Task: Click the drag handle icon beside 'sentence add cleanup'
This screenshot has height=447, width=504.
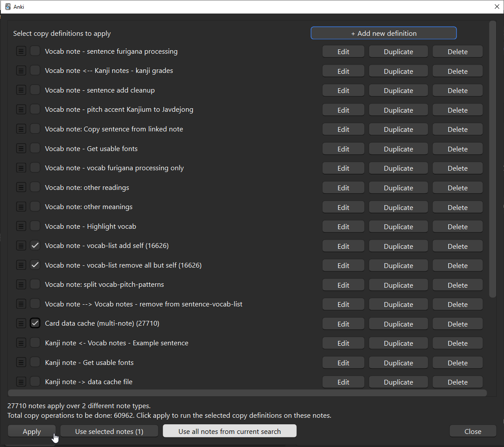Action: [x=21, y=90]
